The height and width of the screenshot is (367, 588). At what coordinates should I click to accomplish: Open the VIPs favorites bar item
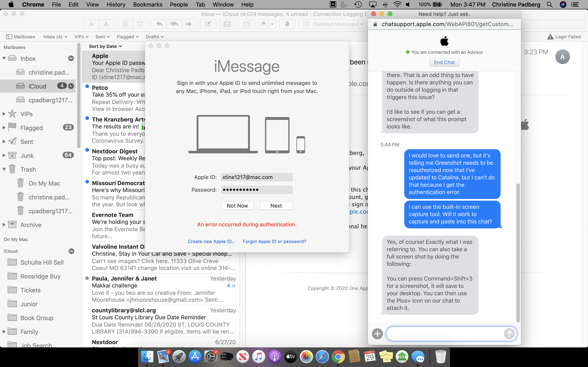[x=81, y=37]
